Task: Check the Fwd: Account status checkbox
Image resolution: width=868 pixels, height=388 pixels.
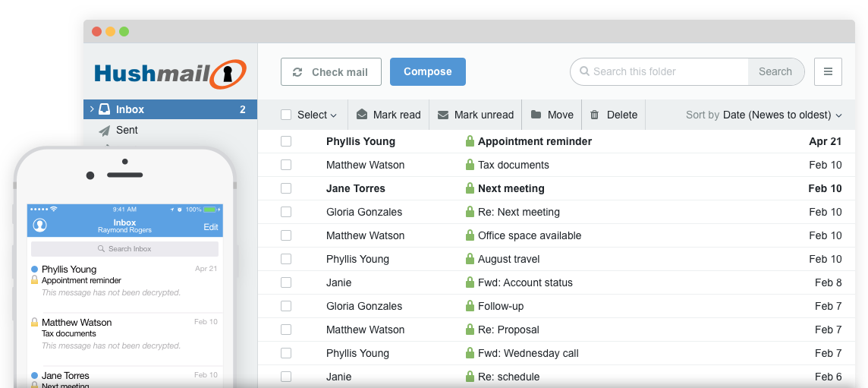Action: [x=285, y=282]
